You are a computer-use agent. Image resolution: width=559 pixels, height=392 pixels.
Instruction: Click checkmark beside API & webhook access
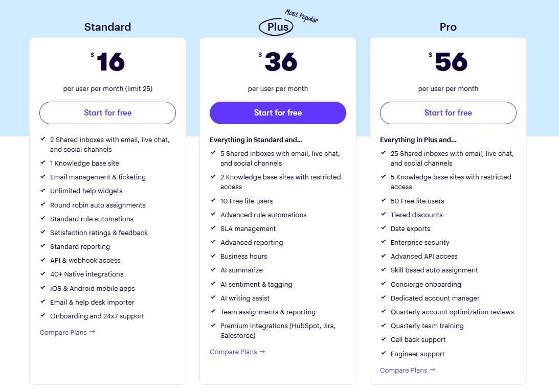click(x=42, y=260)
